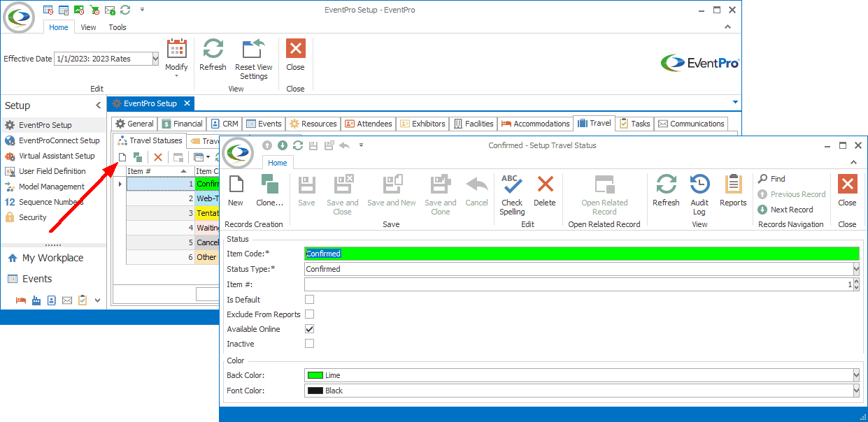
Task: Click into the Item Code field
Action: pos(582,254)
